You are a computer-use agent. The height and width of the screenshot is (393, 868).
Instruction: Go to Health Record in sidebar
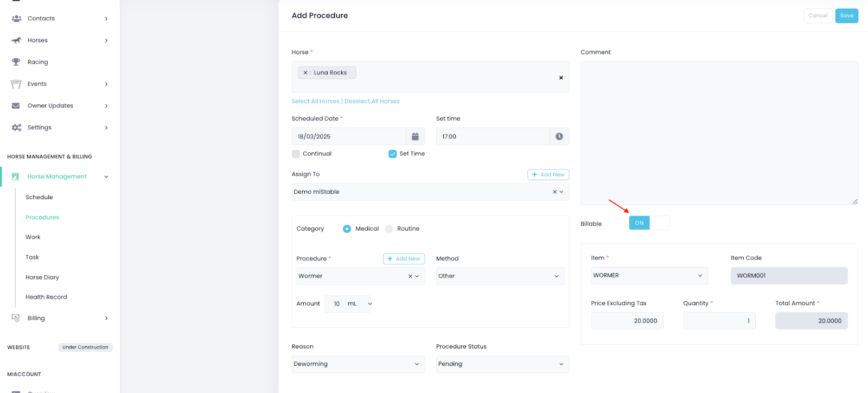point(46,297)
